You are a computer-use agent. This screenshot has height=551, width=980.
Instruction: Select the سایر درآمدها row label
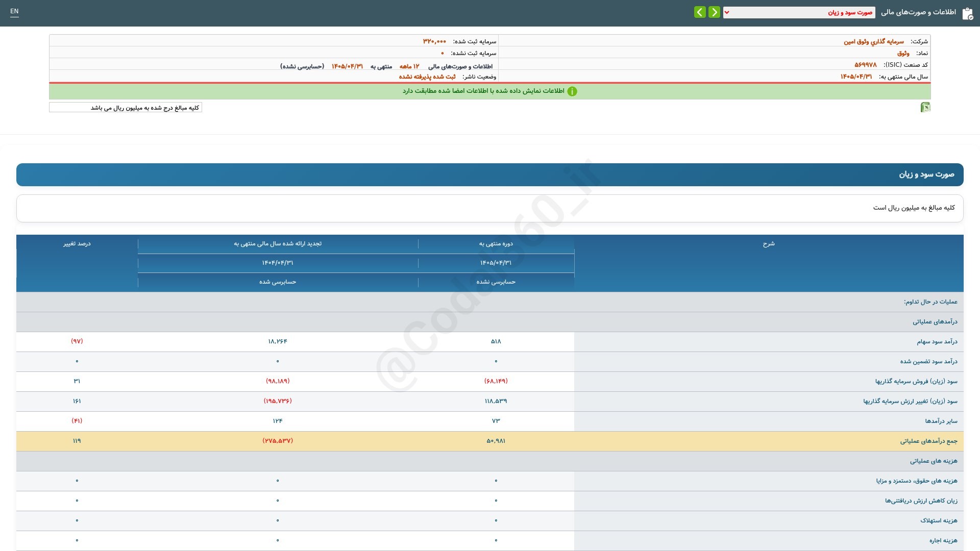[941, 421]
